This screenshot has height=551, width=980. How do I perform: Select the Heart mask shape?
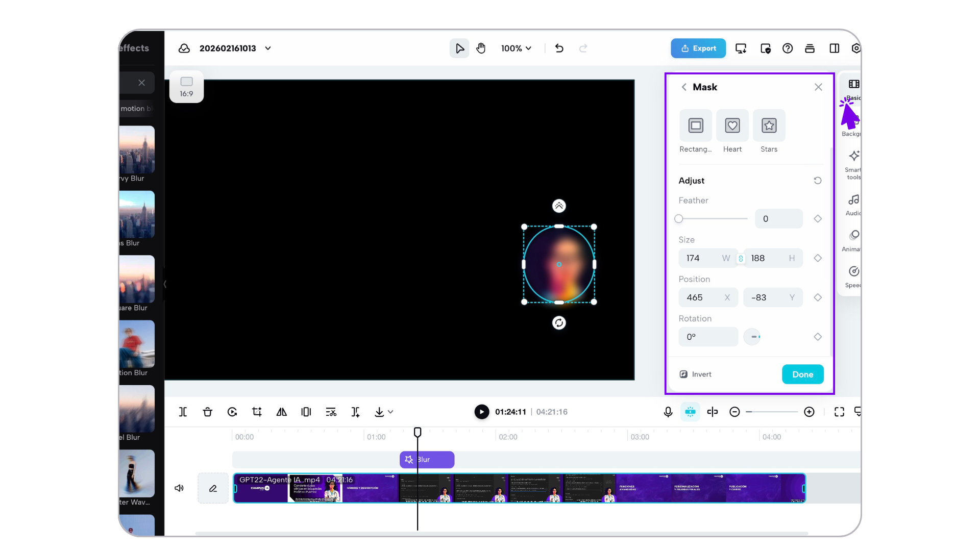pos(732,126)
